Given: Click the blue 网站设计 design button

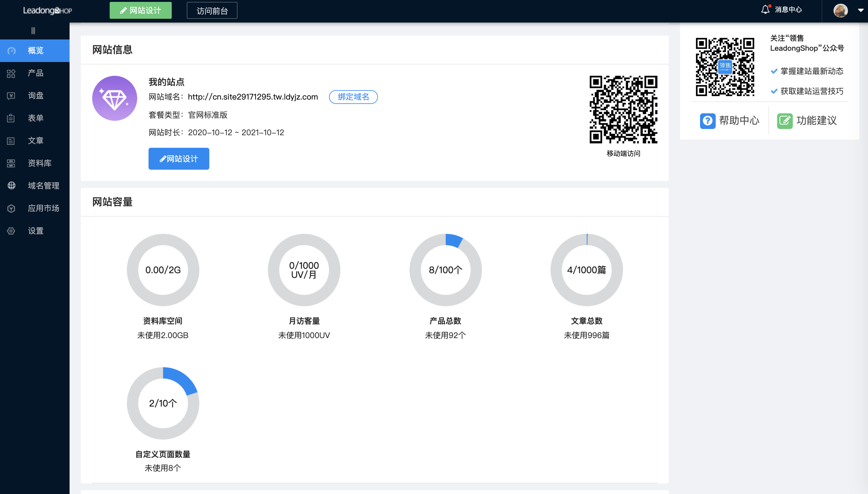Looking at the screenshot, I should (178, 158).
